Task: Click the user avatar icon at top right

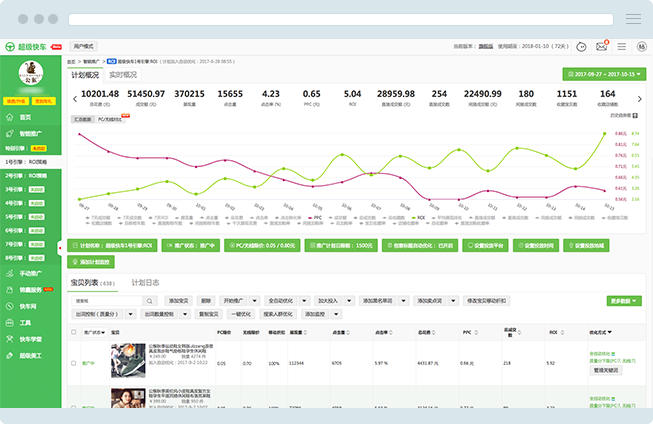Action: pyautogui.click(x=642, y=46)
